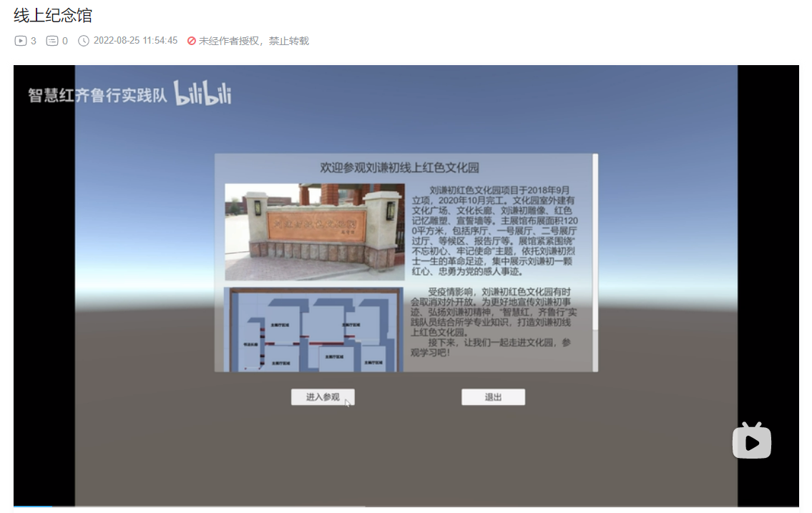
Task: Click the 进入参观 button
Action: [323, 397]
